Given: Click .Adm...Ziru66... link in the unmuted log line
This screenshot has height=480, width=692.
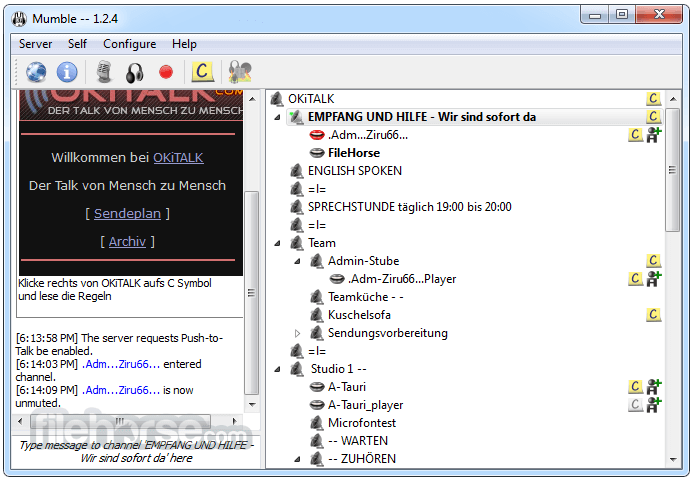Looking at the screenshot, I should click(x=121, y=390).
